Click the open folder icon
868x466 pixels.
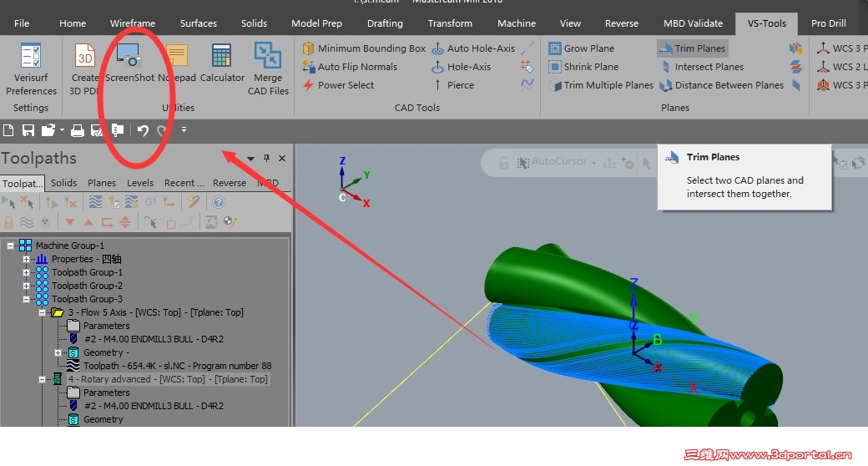(48, 130)
